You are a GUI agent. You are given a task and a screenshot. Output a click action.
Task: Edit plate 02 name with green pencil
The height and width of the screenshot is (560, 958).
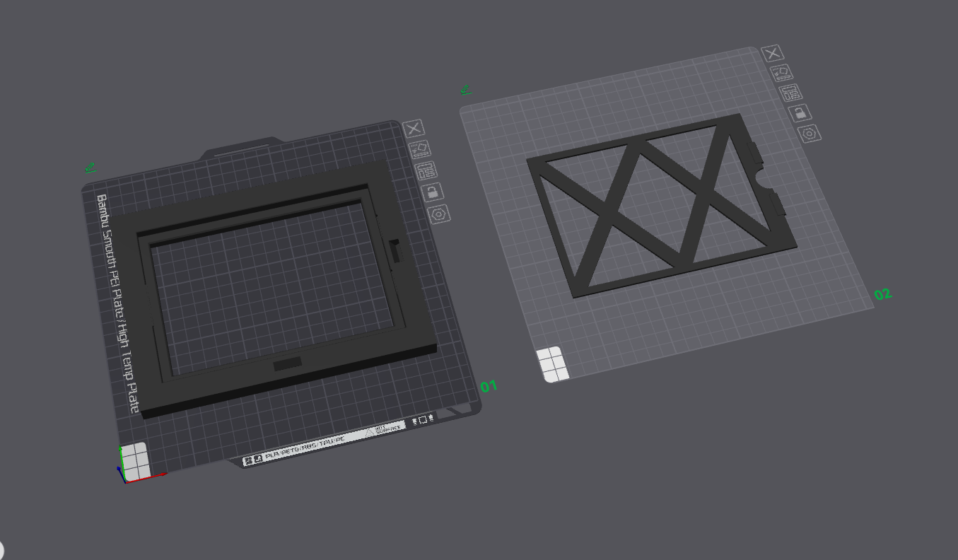click(466, 90)
